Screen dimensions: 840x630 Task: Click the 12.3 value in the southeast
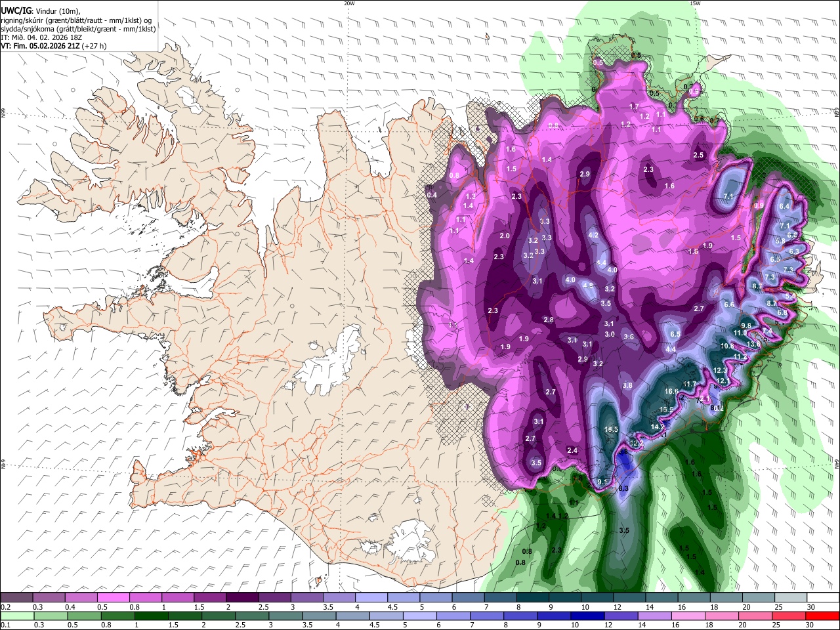[720, 371]
